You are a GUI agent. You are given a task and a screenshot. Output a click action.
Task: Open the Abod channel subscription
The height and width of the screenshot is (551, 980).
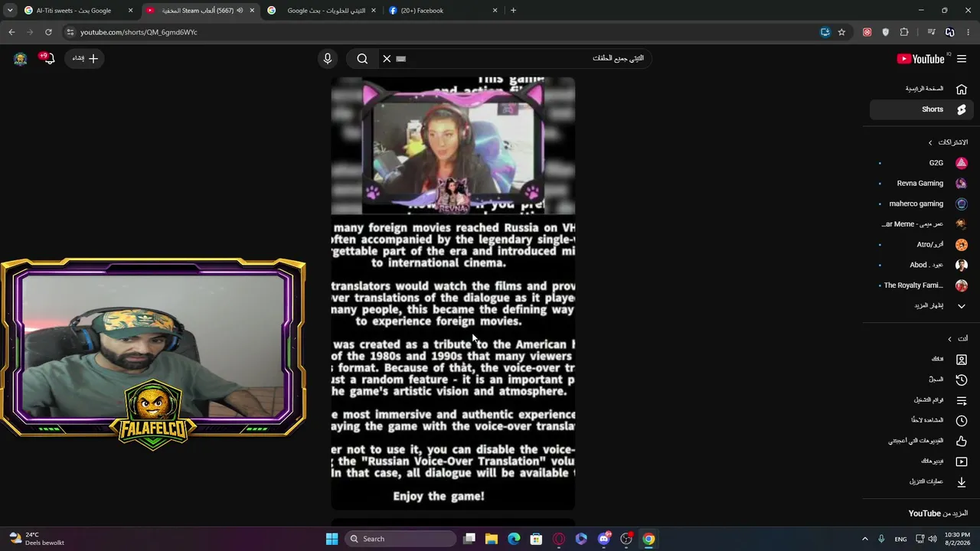coord(923,265)
